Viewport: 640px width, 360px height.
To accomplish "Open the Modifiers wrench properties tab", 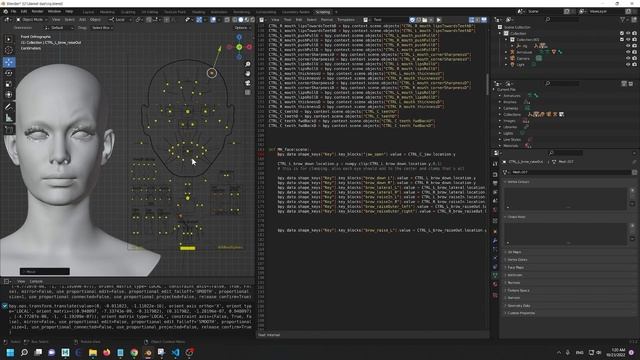I will (495, 241).
